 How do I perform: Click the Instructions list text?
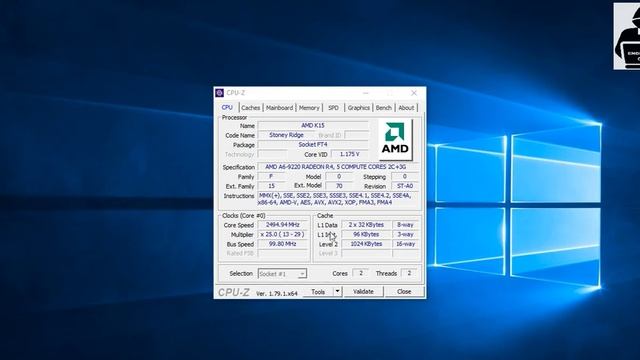(x=338, y=199)
